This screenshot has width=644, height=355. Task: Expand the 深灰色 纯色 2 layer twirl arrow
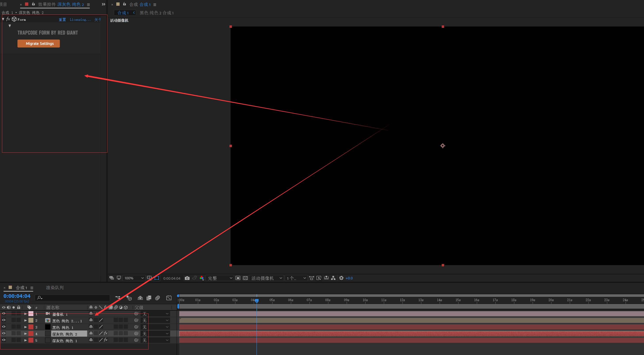pyautogui.click(x=25, y=334)
